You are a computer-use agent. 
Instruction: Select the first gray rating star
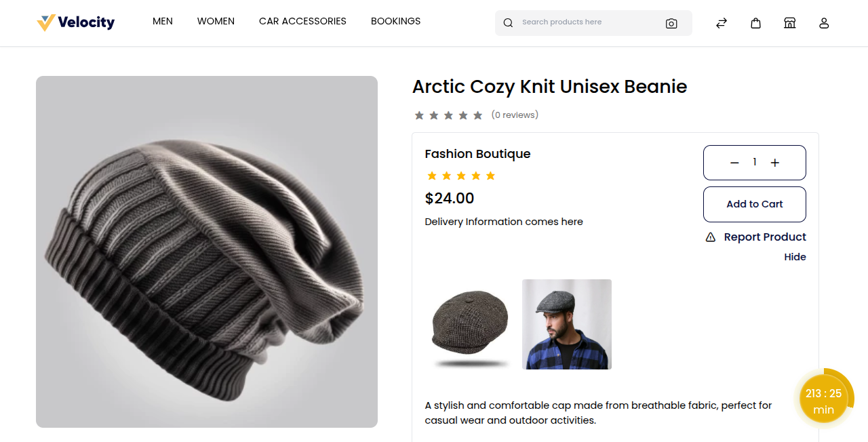418,115
